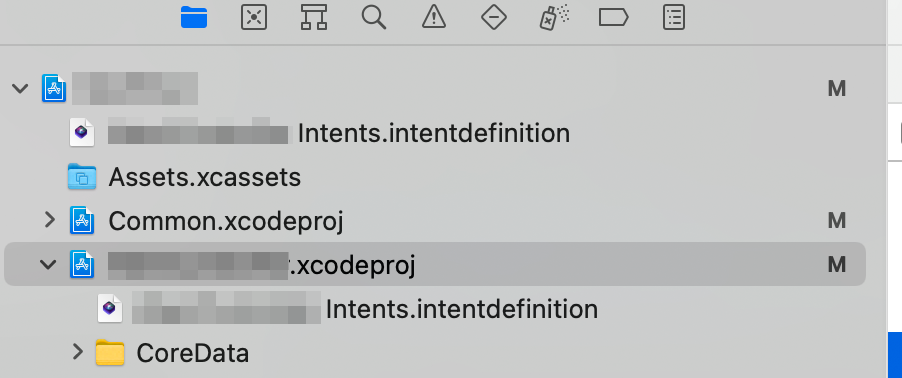Expand the CoreData folder arrow
The image size is (902, 378).
tap(78, 352)
